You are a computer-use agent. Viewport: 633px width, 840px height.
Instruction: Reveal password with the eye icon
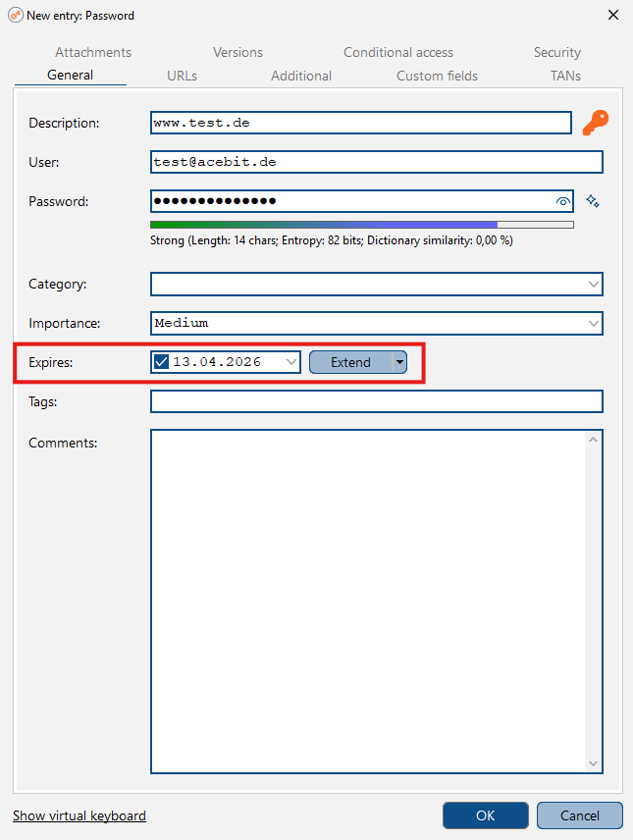tap(562, 201)
